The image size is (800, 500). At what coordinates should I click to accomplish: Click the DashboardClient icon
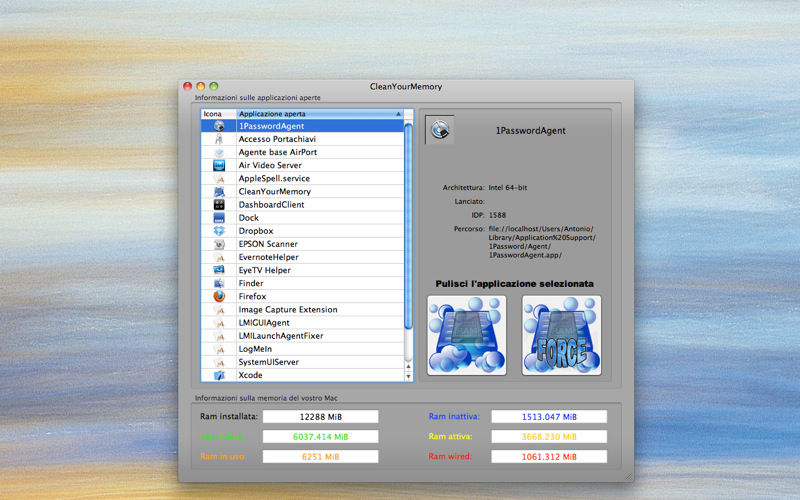tap(219, 205)
